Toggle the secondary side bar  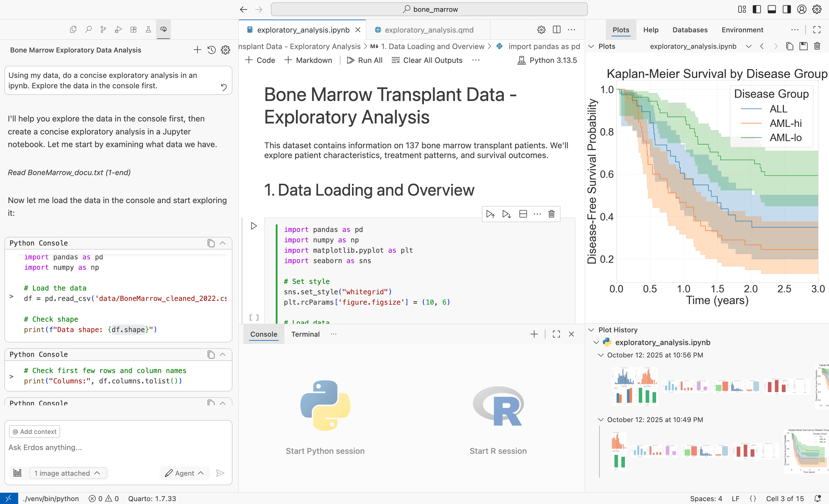pyautogui.click(x=787, y=10)
